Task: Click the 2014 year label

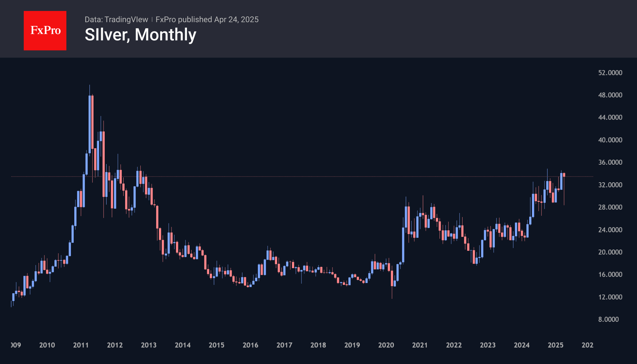Action: click(183, 345)
